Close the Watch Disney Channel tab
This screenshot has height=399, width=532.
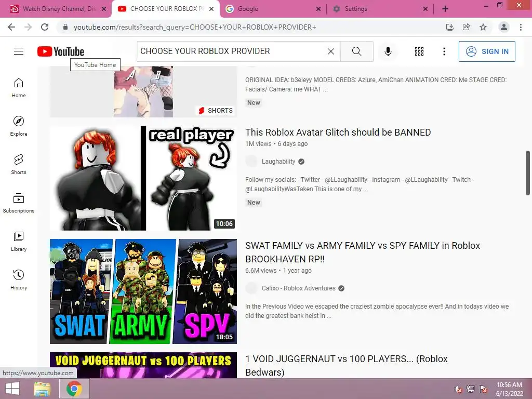coord(104,9)
